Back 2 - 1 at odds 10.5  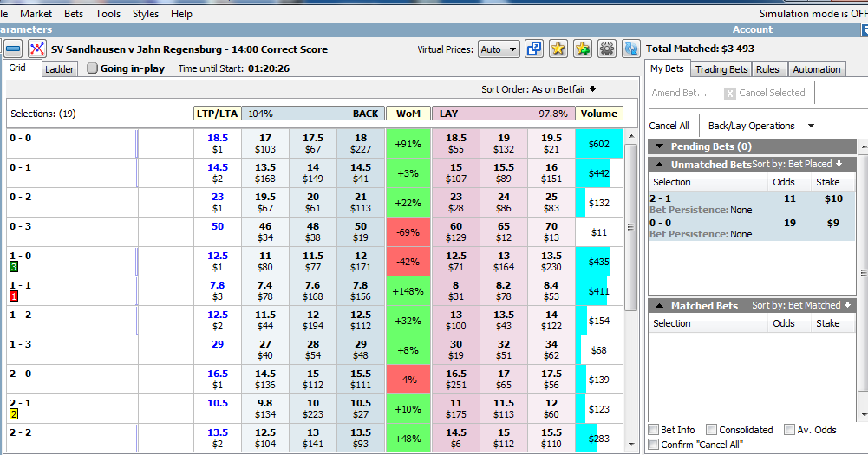pos(361,408)
